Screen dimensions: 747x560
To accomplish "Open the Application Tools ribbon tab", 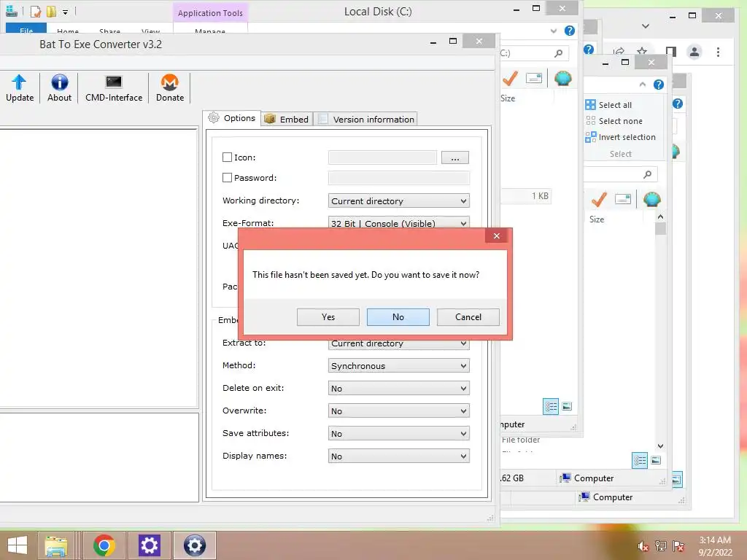I will point(210,13).
